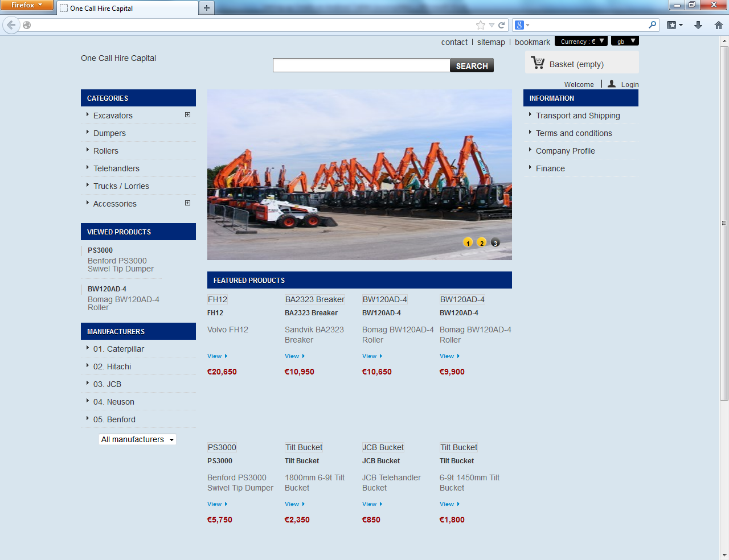Click View under JCB Telehandler Bucket
This screenshot has height=560, width=729.
tap(372, 504)
